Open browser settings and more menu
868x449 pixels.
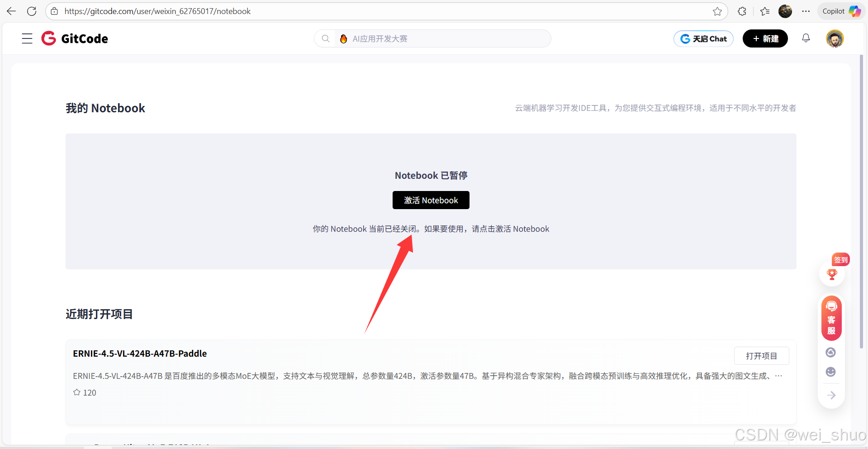[806, 11]
